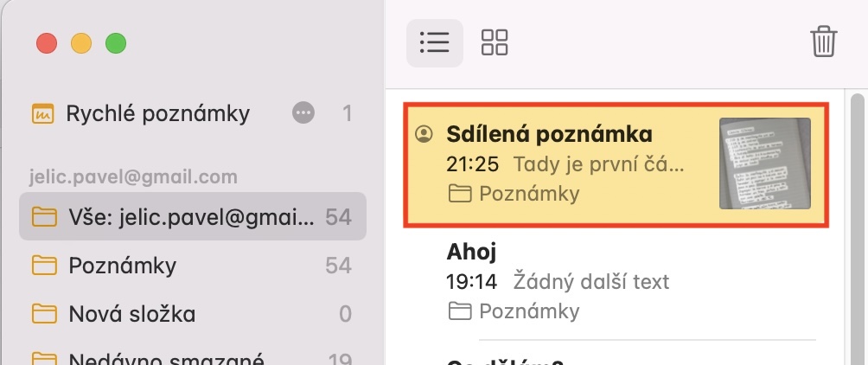The height and width of the screenshot is (365, 868).
Task: Click the Rychlé poznámky quick note icon
Action: 41,113
